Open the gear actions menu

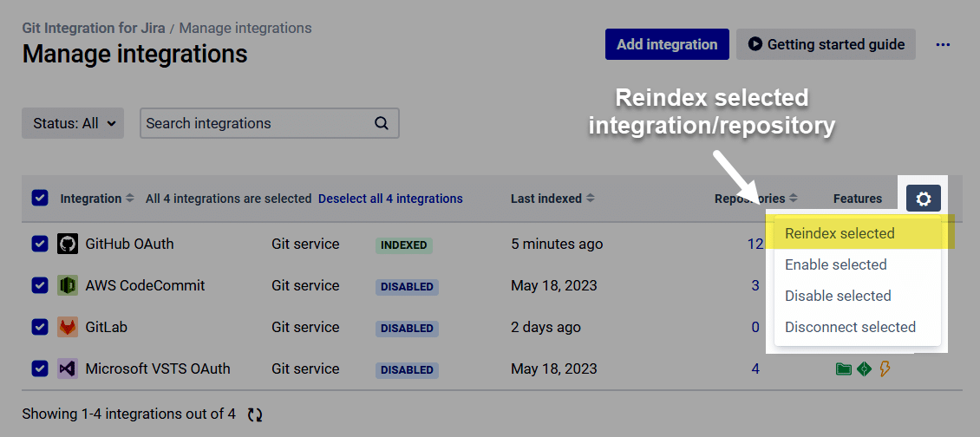pyautogui.click(x=923, y=199)
